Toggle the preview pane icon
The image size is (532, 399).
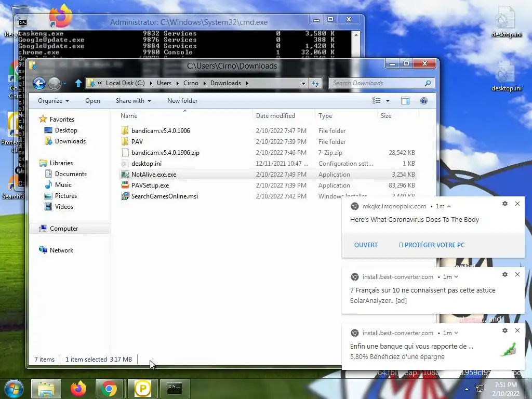405,101
